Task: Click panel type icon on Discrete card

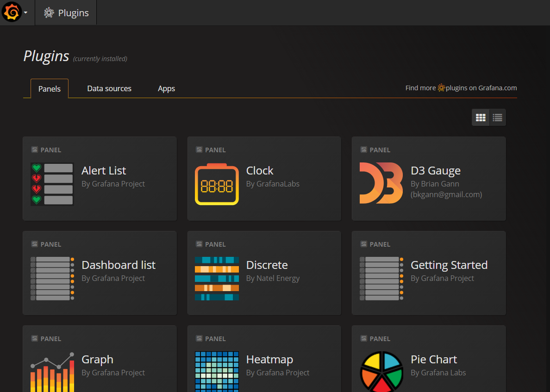Action: [199, 244]
